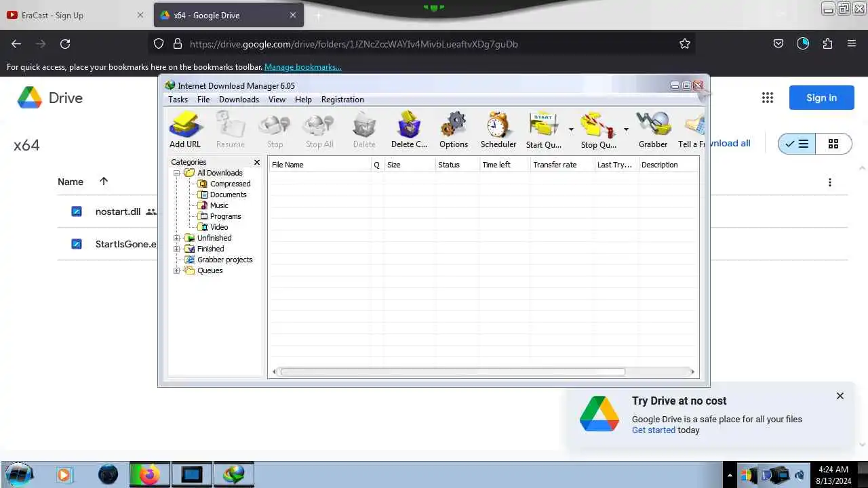Toggle StartIsGone file checkbox in Drive

(x=77, y=244)
